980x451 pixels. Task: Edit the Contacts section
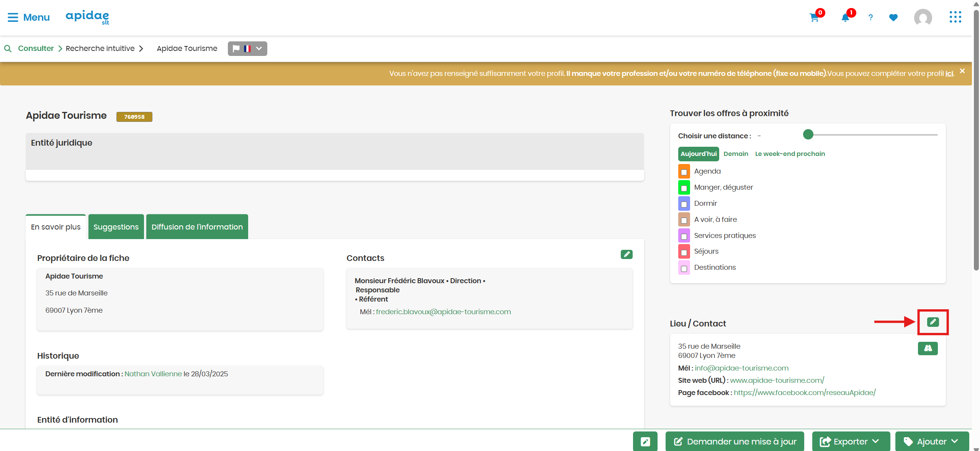(x=627, y=254)
